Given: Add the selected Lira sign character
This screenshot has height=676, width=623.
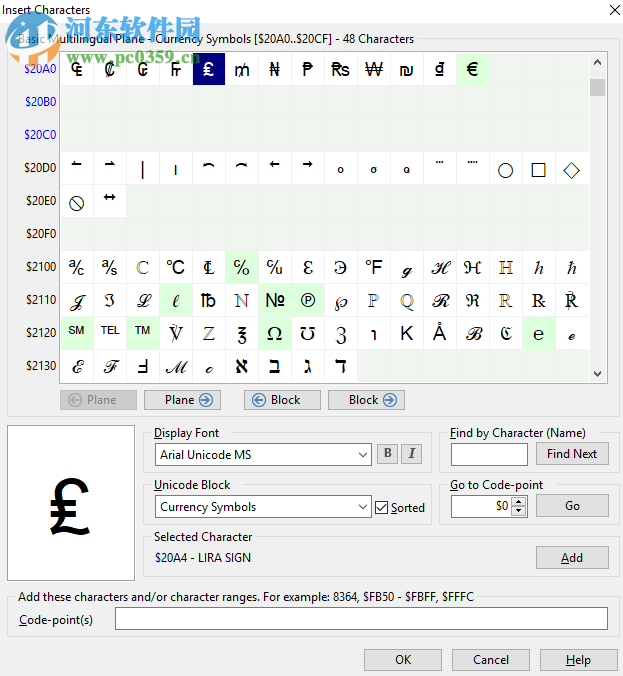Looking at the screenshot, I should coord(572,558).
